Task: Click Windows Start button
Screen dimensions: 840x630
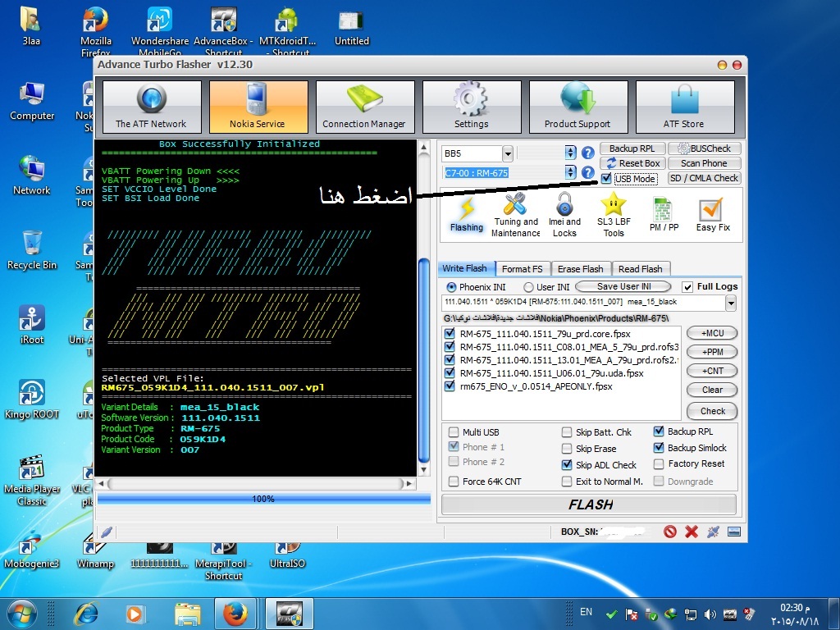Action: pos(21,613)
